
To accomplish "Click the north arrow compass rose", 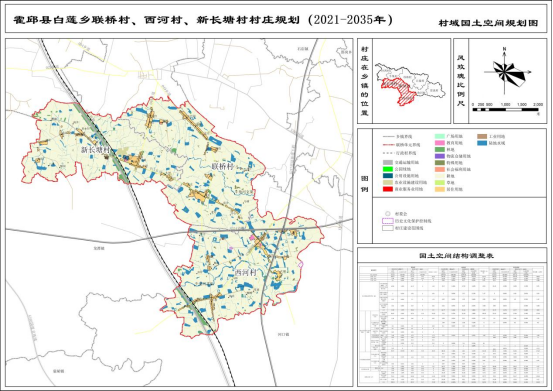I will pos(505,72).
